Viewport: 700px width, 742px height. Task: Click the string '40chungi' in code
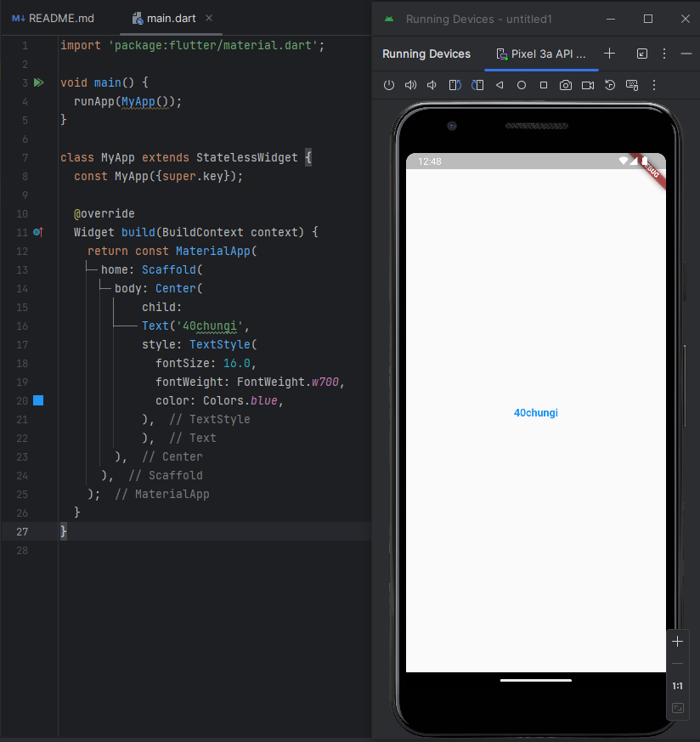click(x=210, y=326)
